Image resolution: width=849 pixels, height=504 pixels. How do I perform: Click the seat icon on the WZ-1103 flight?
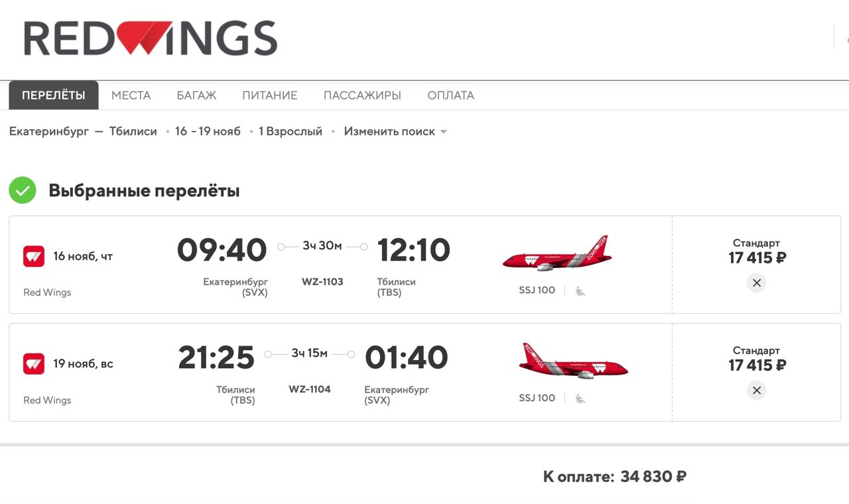point(580,290)
